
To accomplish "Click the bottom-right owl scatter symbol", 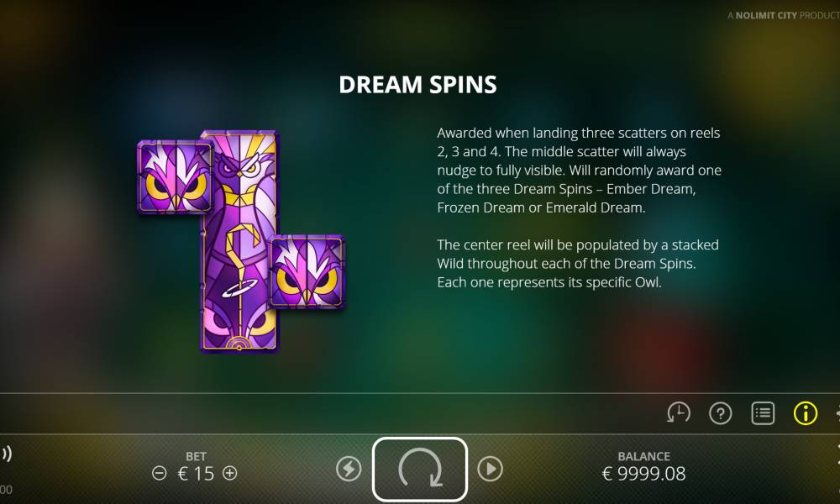I will [x=307, y=272].
